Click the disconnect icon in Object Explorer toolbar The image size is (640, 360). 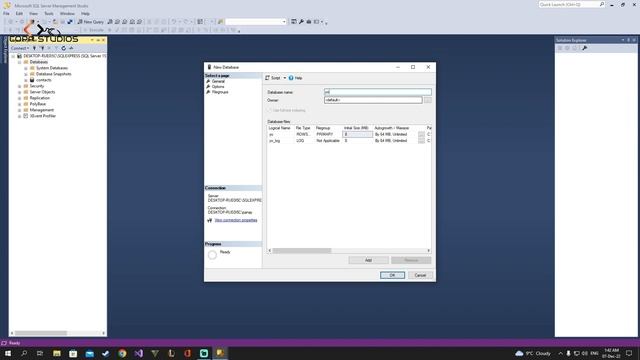(42, 48)
